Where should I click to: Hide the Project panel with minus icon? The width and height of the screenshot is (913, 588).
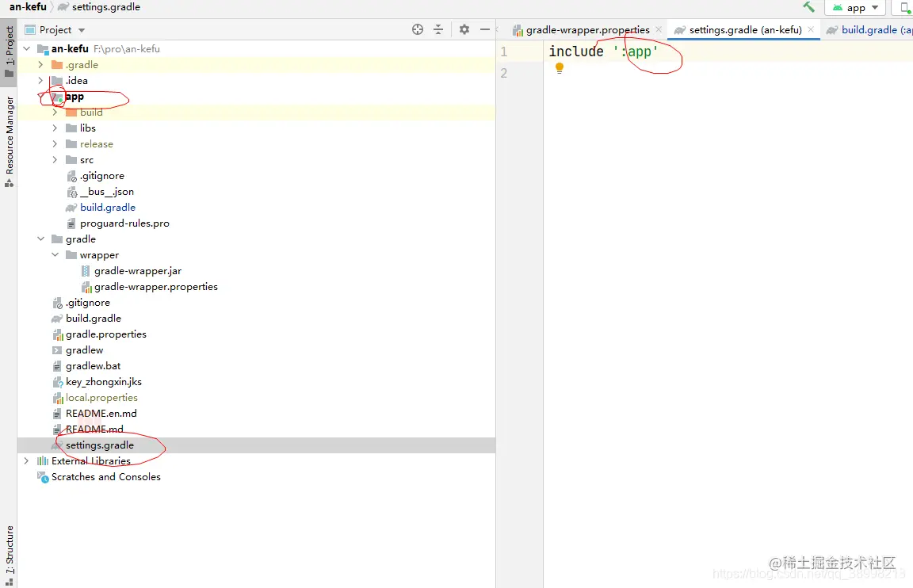coord(484,29)
